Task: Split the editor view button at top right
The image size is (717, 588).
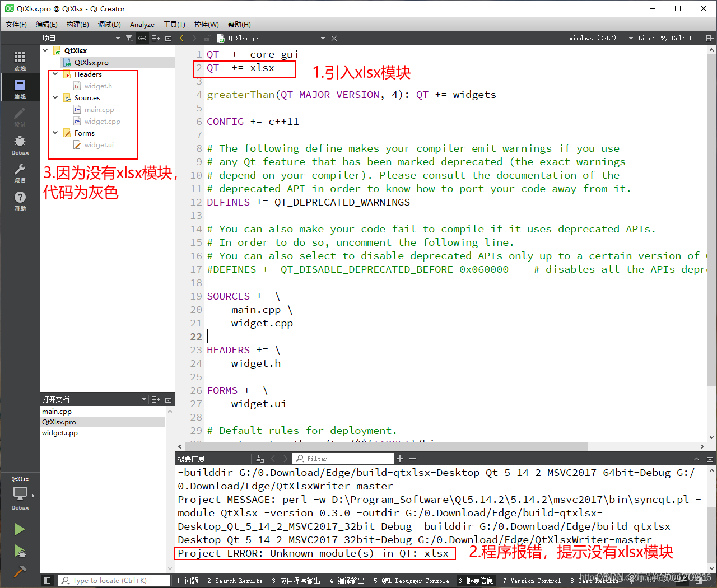Action: (x=710, y=38)
